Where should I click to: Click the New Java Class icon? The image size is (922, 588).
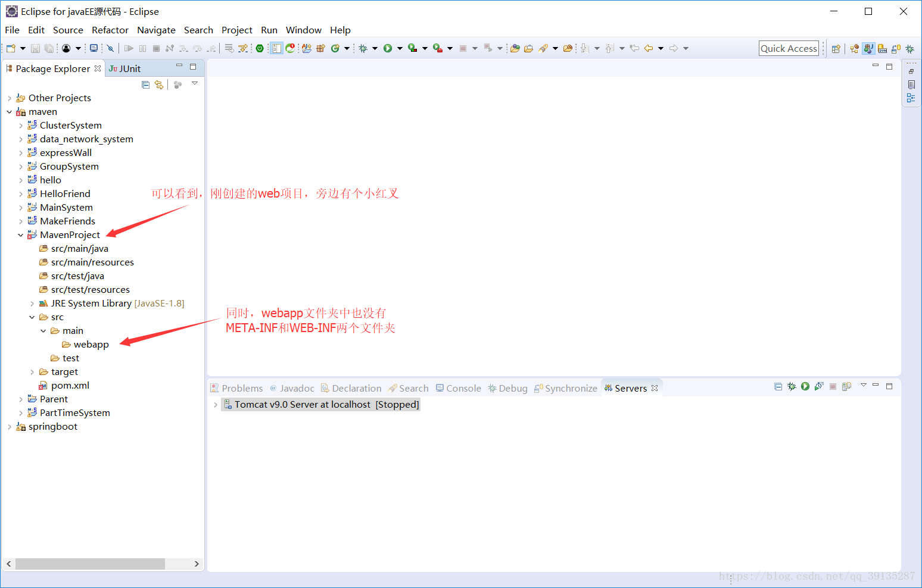[x=335, y=48]
